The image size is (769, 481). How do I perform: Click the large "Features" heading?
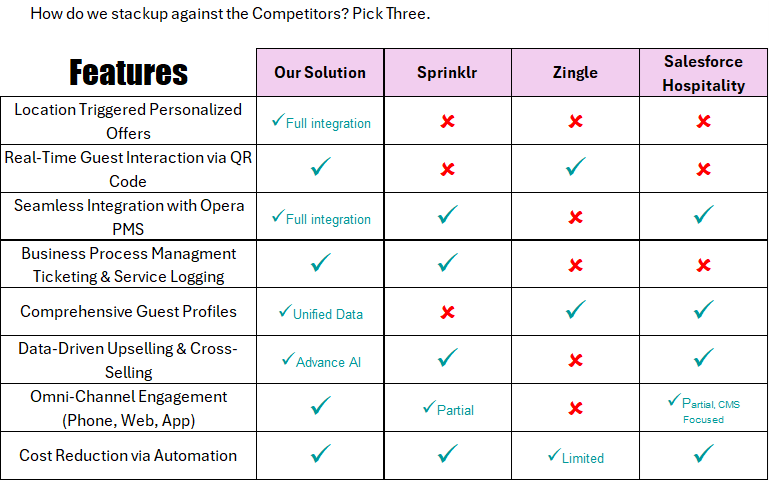coord(128,72)
